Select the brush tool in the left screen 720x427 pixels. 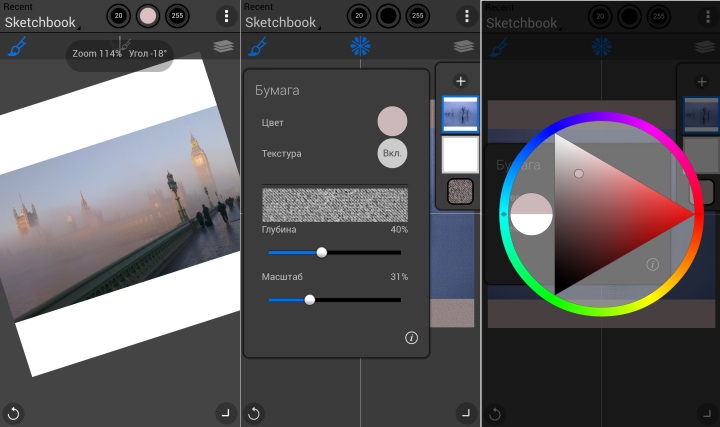17,46
